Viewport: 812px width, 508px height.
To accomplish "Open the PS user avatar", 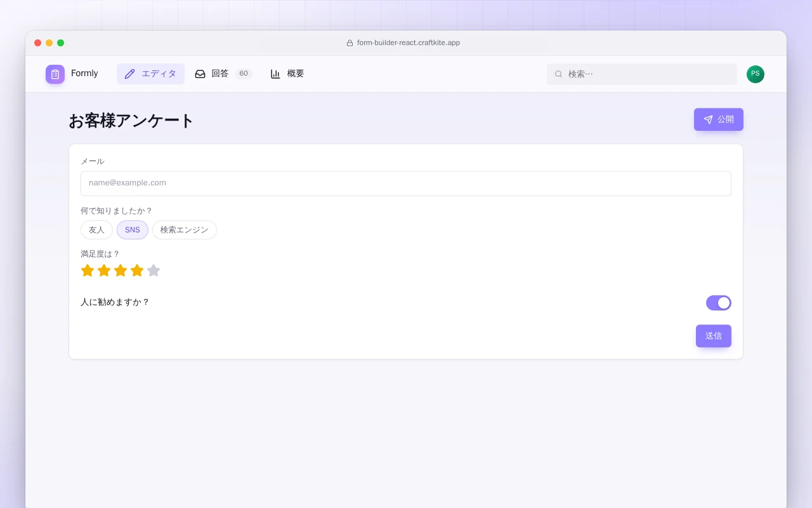I will click(756, 74).
